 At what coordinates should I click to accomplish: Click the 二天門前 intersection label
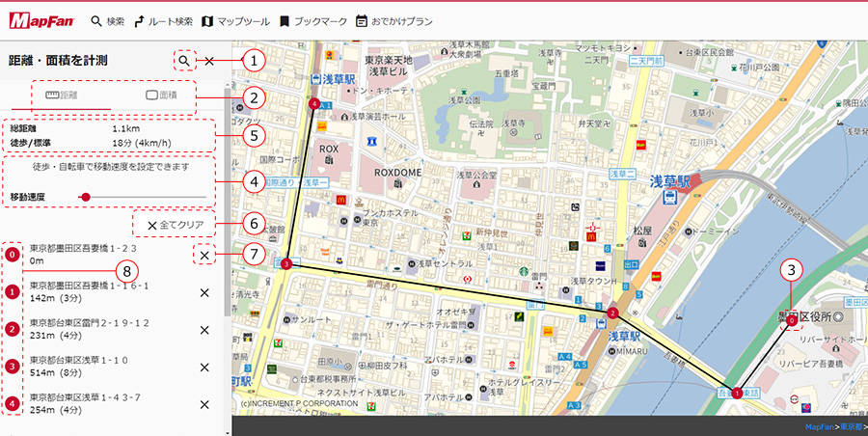click(x=646, y=62)
